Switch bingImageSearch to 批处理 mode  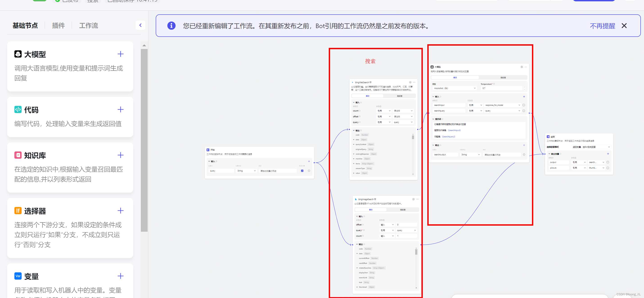(x=403, y=210)
